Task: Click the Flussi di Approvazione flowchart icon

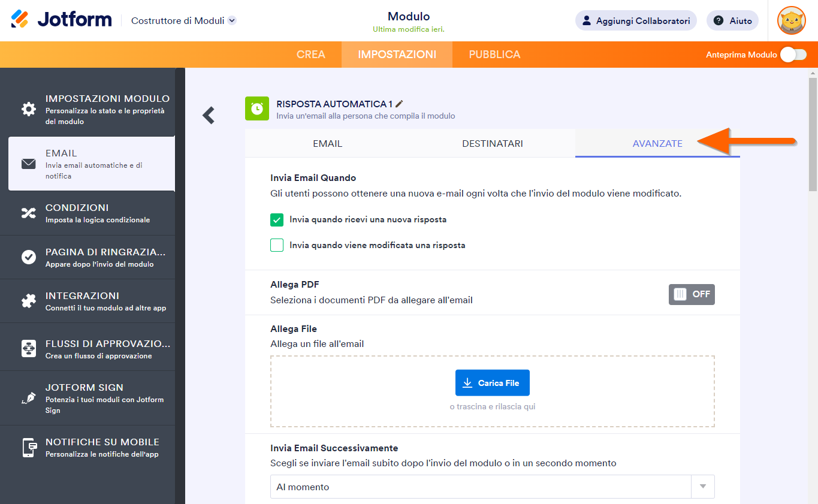Action: click(28, 349)
